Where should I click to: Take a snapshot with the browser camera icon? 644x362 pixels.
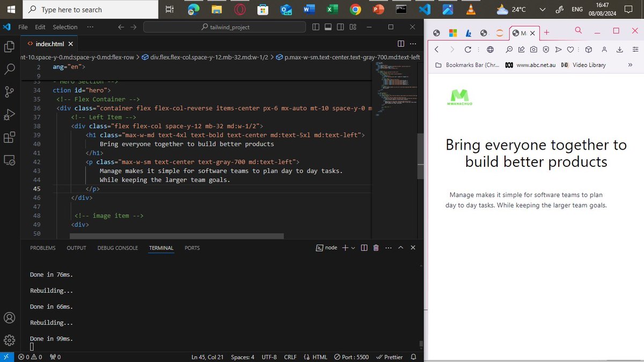click(x=533, y=49)
